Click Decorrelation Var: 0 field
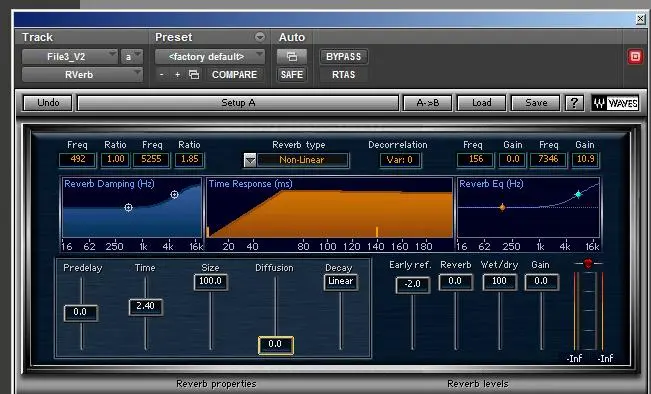The width and height of the screenshot is (651, 394). [x=400, y=160]
